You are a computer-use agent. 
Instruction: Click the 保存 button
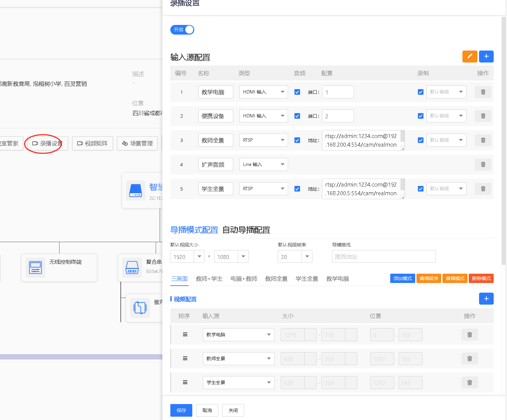(181, 410)
